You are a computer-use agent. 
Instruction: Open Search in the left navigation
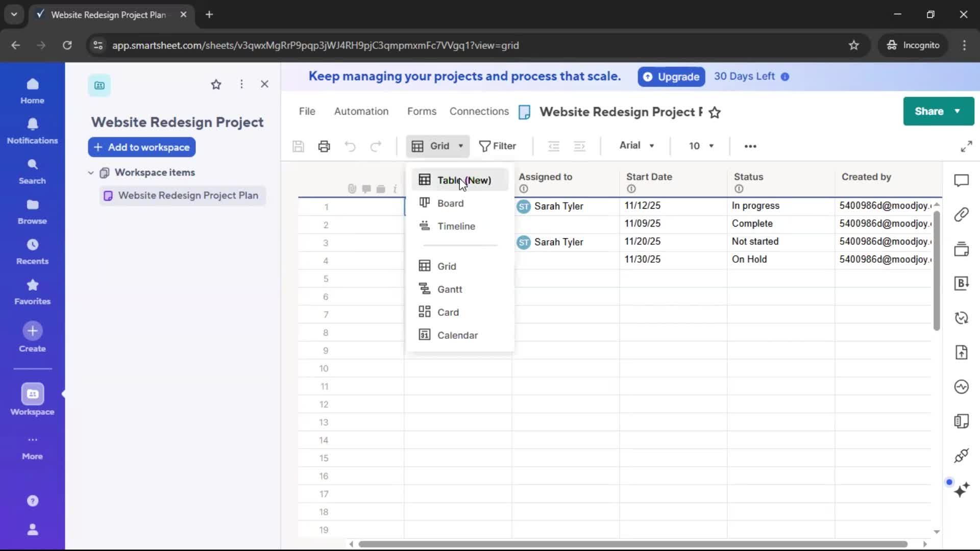[x=32, y=170]
